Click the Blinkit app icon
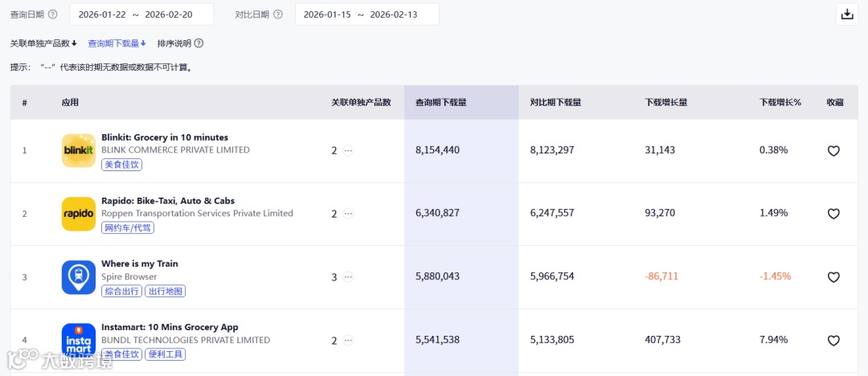868x376 pixels. pyautogui.click(x=79, y=150)
